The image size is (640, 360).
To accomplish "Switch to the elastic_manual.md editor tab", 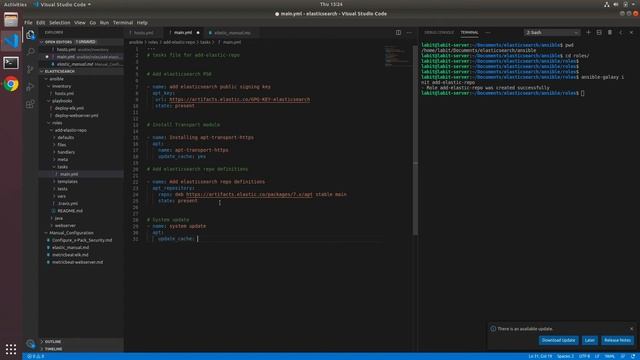I will (x=232, y=33).
